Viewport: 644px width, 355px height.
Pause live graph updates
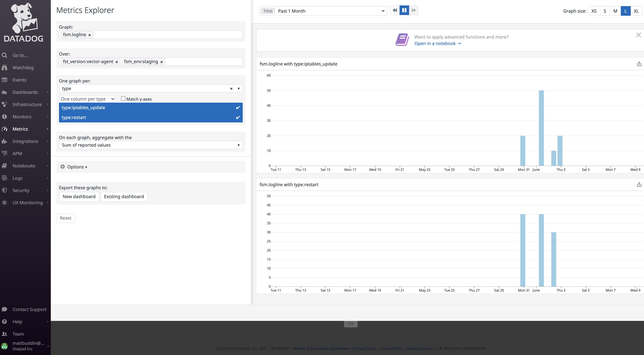tap(404, 10)
